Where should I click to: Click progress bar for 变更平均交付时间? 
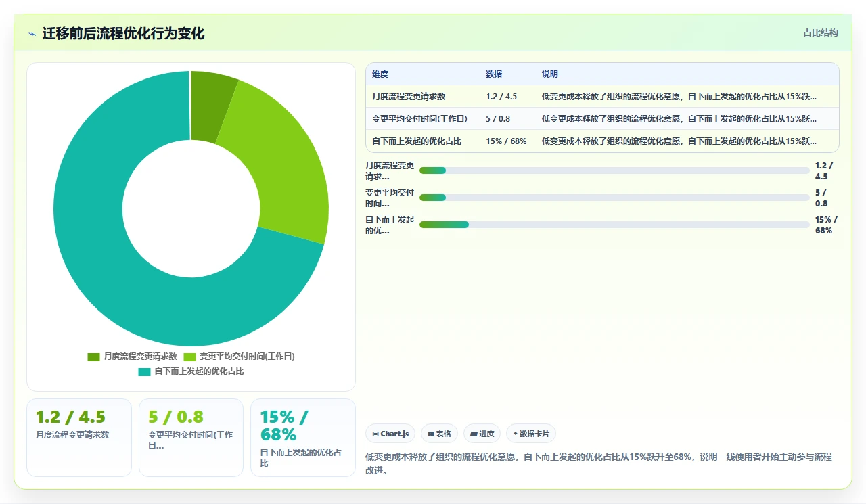click(614, 198)
